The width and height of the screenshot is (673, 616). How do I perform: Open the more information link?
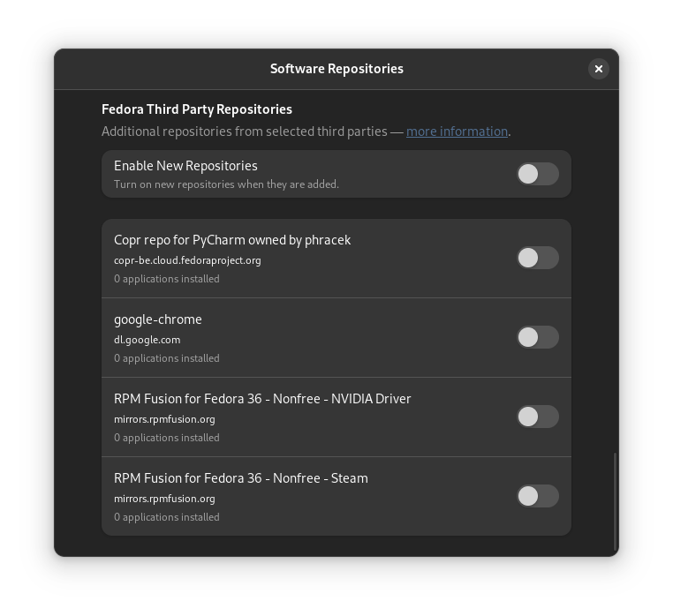457,131
